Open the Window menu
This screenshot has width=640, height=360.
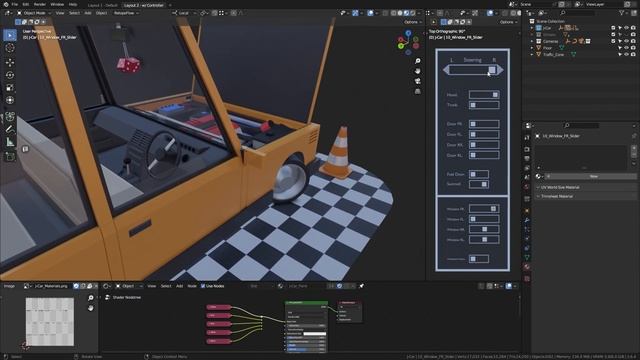click(x=57, y=4)
